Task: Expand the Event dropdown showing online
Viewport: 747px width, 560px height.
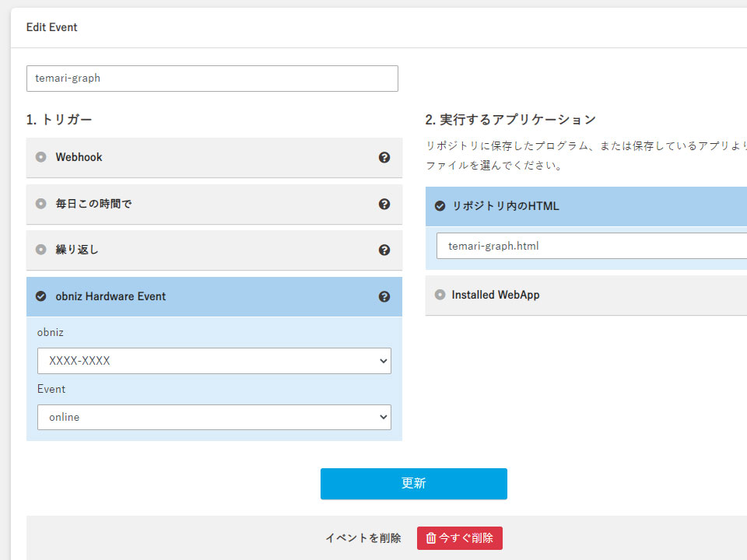Action: [x=214, y=417]
